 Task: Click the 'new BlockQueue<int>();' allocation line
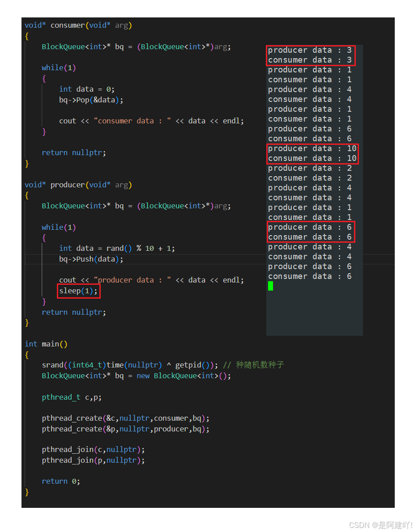pyautogui.click(x=136, y=376)
